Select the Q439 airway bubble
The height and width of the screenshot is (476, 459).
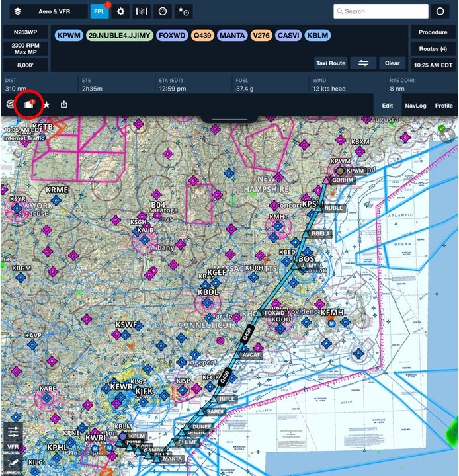coord(202,36)
